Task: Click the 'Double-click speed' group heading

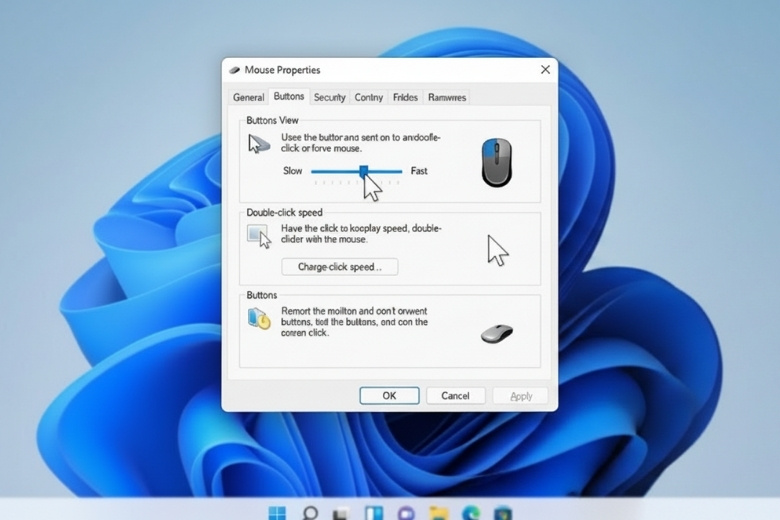Action: [285, 212]
